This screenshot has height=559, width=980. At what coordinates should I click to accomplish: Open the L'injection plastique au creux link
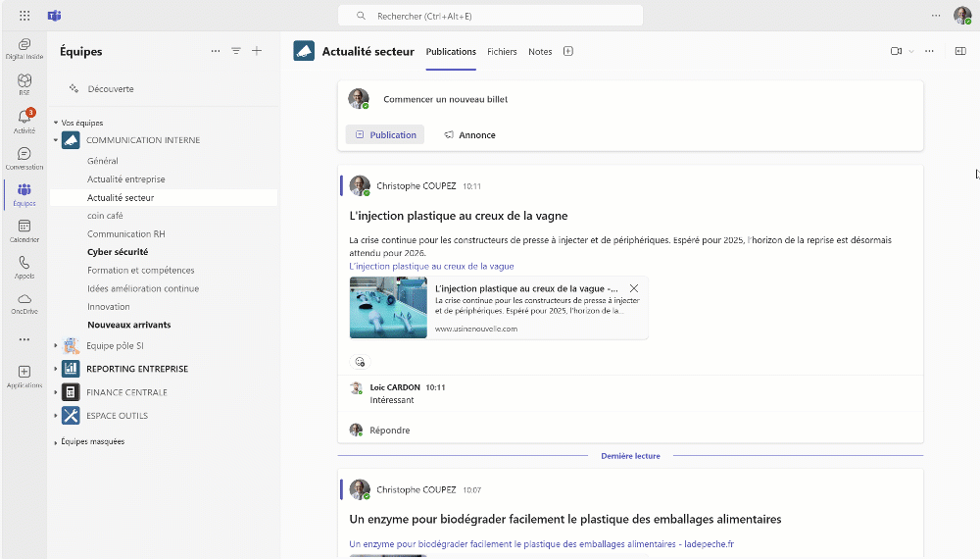(431, 266)
